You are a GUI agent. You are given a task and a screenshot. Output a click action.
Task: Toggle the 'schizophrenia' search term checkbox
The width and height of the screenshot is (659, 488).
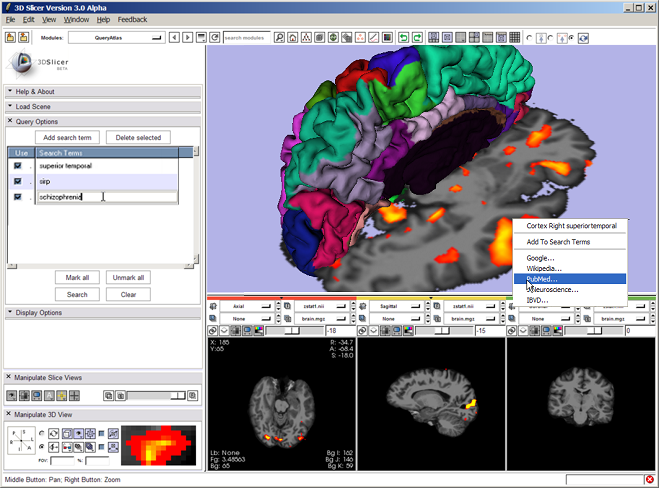[x=18, y=197]
